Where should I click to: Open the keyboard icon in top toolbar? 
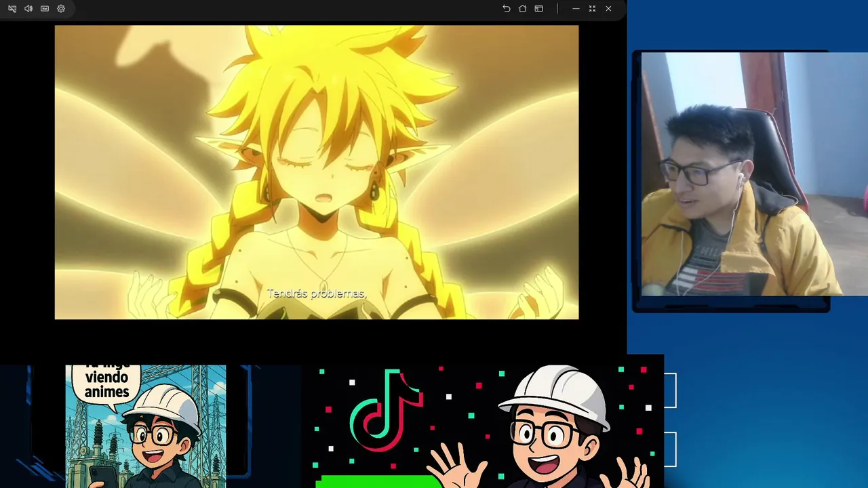coord(45,9)
